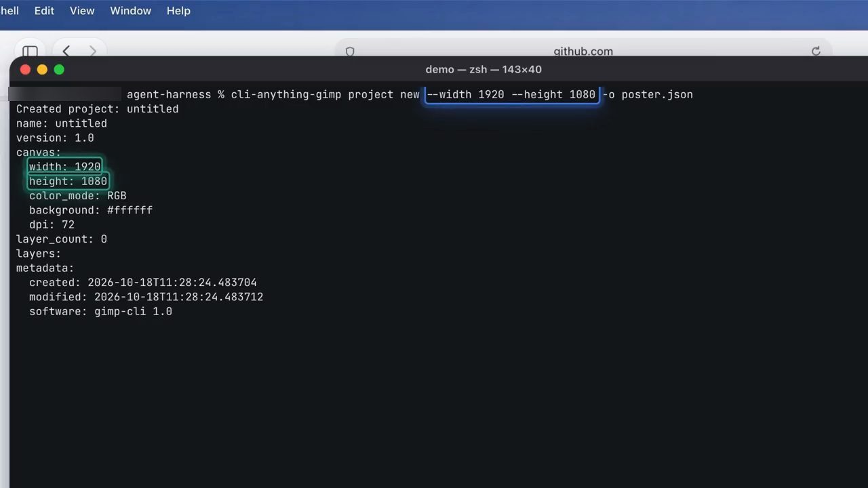The height and width of the screenshot is (488, 868).
Task: Open the Help menu
Action: 178,11
